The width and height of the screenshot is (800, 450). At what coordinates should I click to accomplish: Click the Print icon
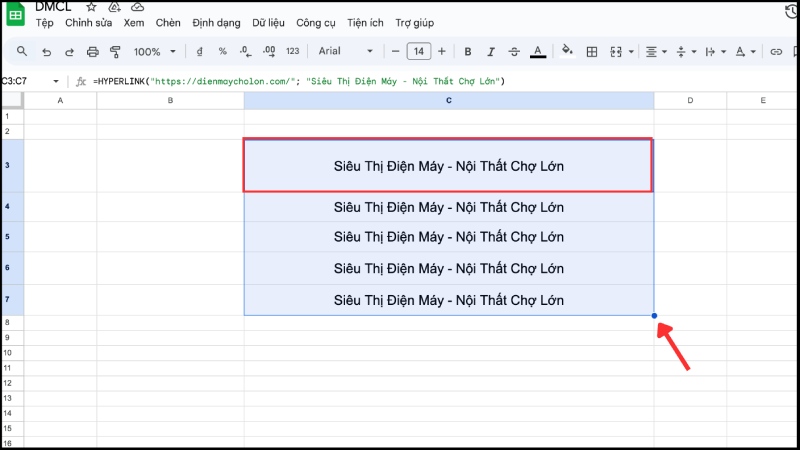coord(92,52)
